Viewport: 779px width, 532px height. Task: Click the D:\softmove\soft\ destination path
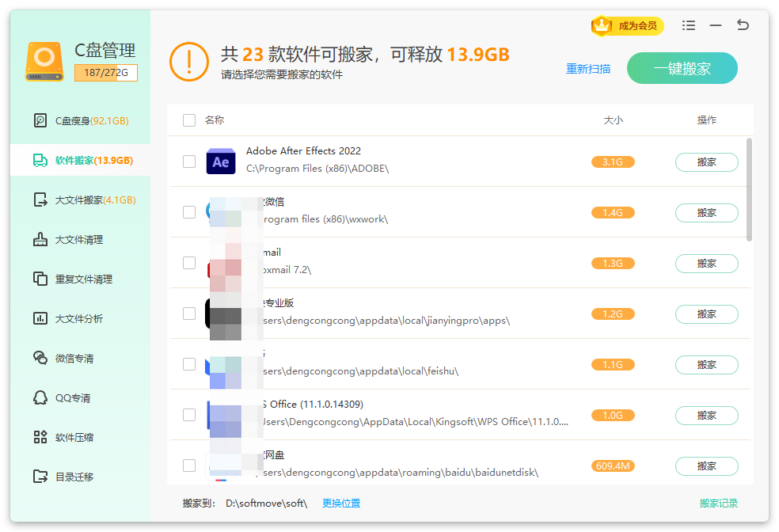266,503
